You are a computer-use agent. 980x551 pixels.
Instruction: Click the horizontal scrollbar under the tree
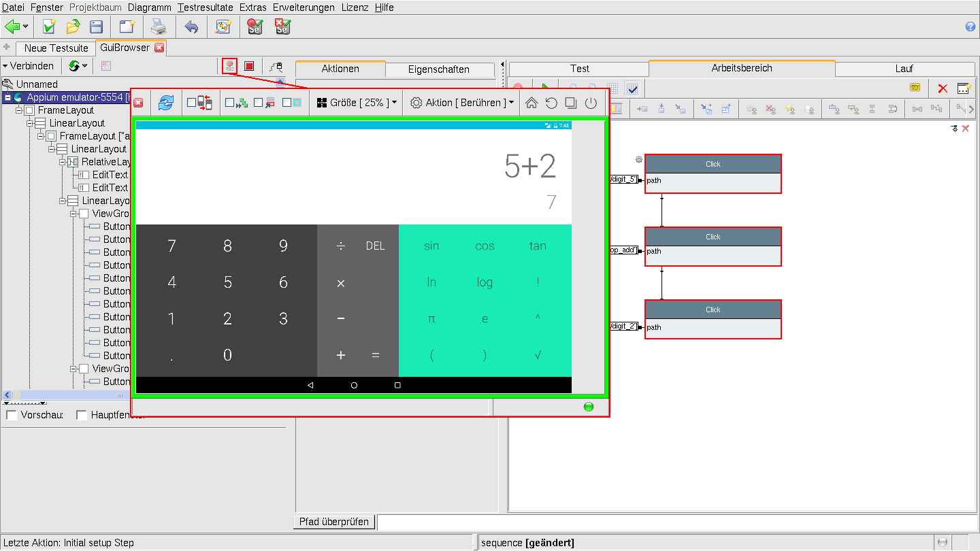coord(68,395)
